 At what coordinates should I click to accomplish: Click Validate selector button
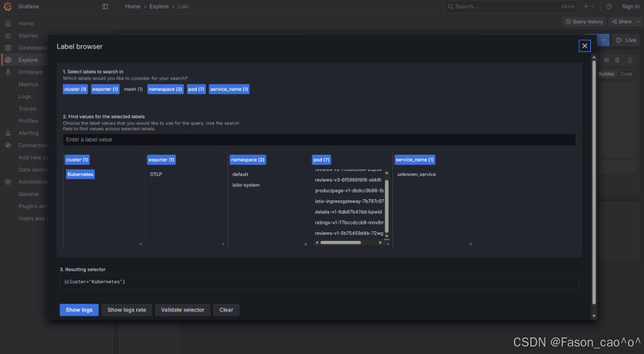coord(183,310)
